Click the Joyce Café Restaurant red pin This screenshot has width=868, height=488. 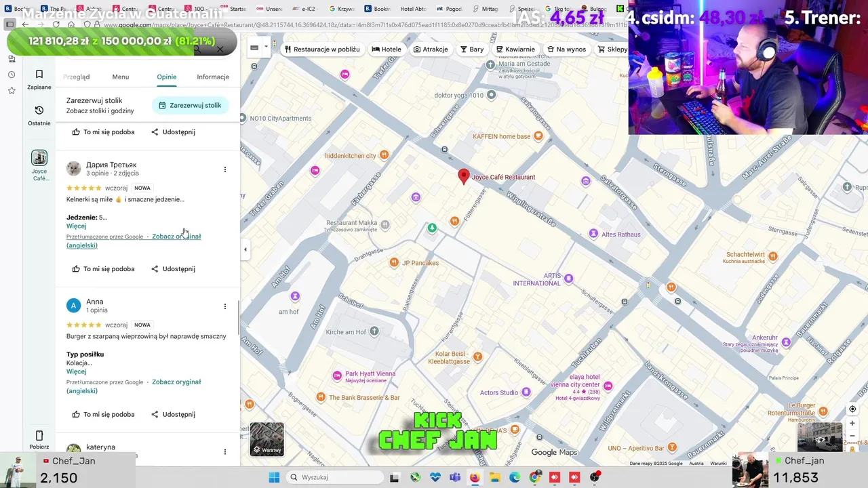coord(464,177)
